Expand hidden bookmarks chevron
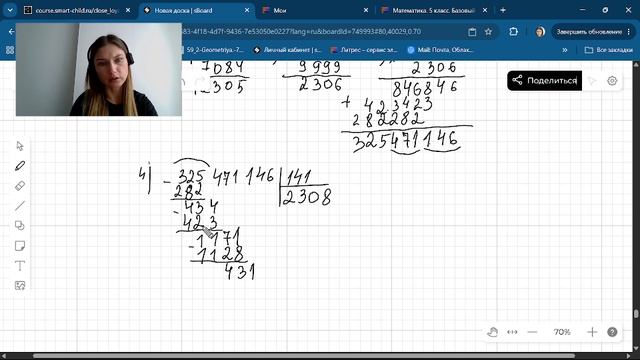The image size is (640, 360). point(565,50)
